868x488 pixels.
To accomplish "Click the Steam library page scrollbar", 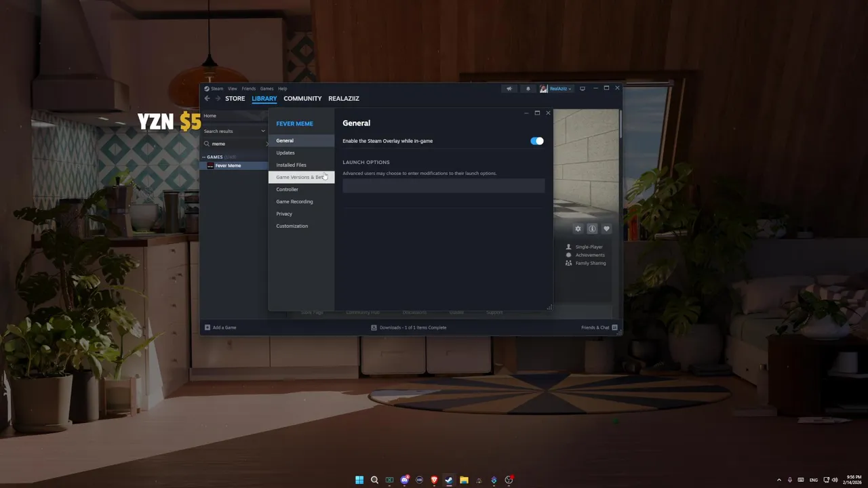I will (x=620, y=125).
